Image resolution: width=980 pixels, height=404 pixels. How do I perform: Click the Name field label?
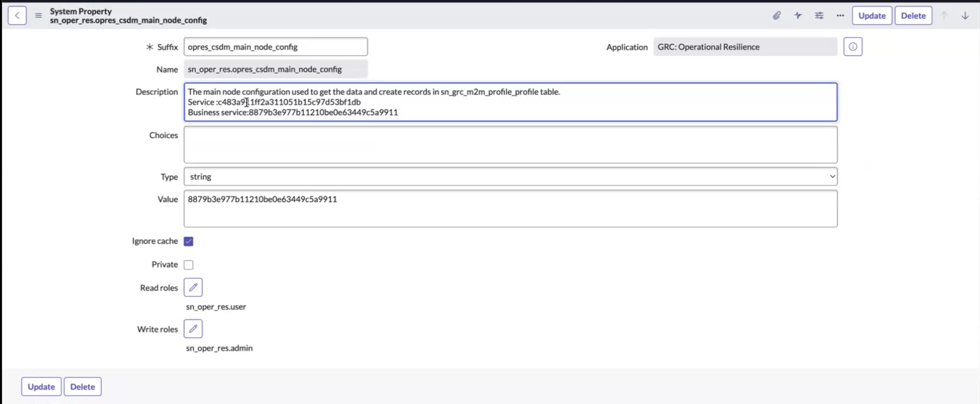tap(167, 69)
